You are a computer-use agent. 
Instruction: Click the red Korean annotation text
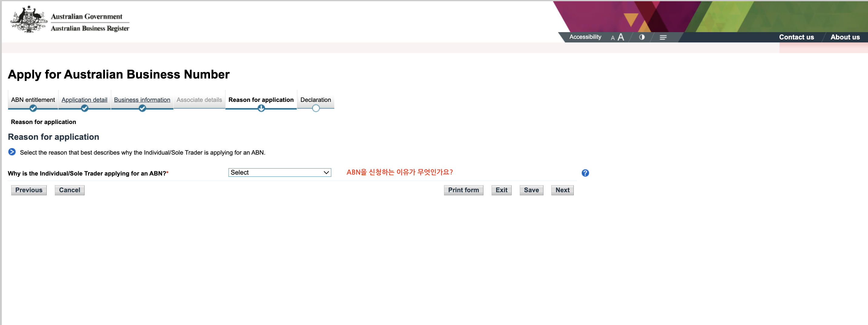[x=400, y=172]
